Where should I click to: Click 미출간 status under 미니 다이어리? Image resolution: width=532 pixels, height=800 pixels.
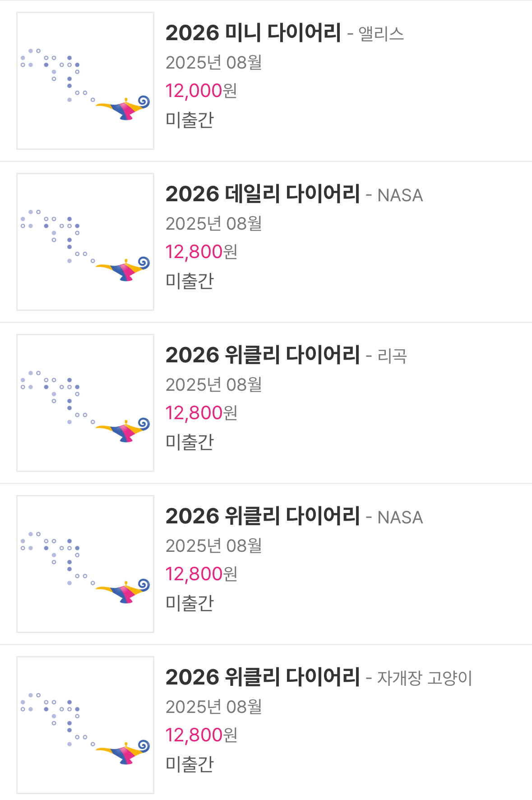pyautogui.click(x=190, y=120)
